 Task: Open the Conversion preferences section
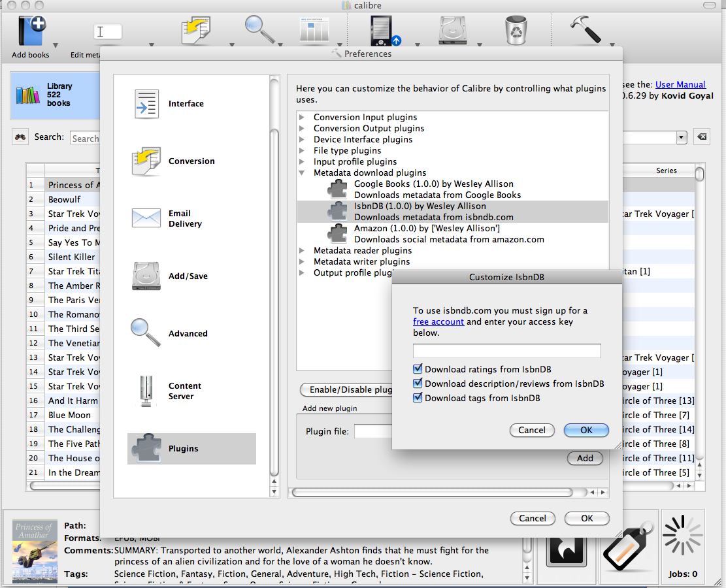(191, 161)
